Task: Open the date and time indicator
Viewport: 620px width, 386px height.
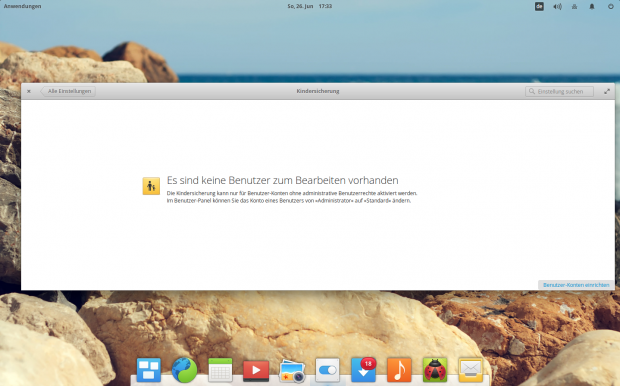Action: coord(310,6)
